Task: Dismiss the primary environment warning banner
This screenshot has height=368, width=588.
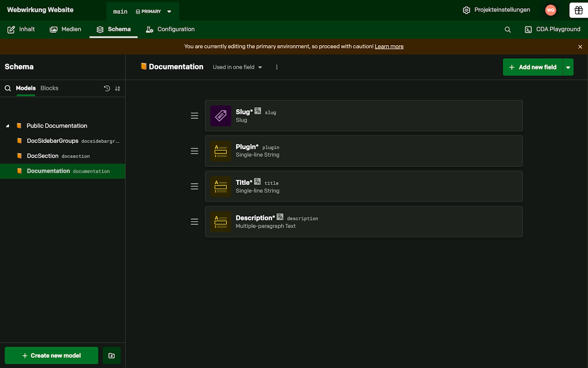Action: 580,46
